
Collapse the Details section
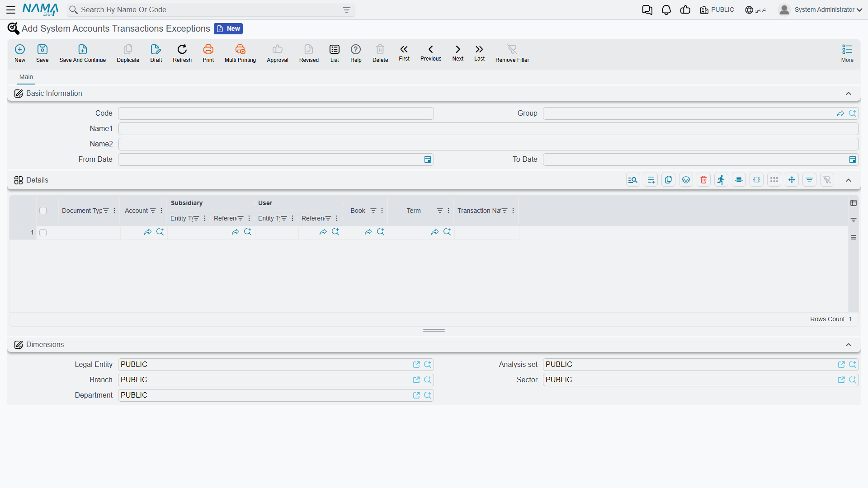(849, 180)
